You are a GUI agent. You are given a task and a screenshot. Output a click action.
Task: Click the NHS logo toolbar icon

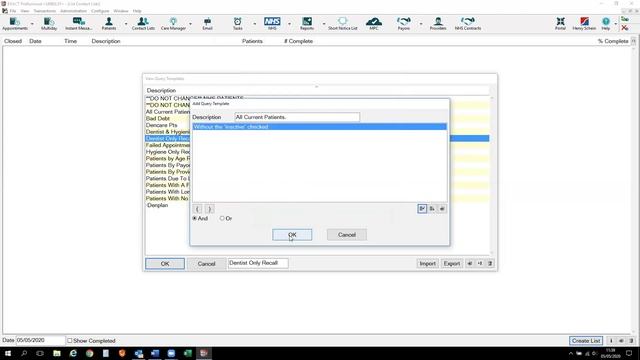click(272, 24)
